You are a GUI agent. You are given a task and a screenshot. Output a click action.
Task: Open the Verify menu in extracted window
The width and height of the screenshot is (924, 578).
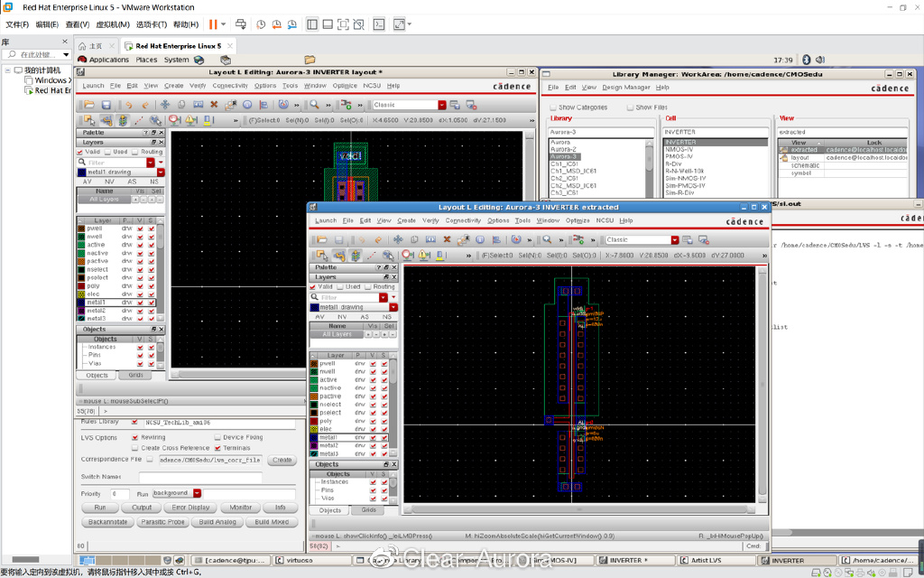pyautogui.click(x=430, y=220)
